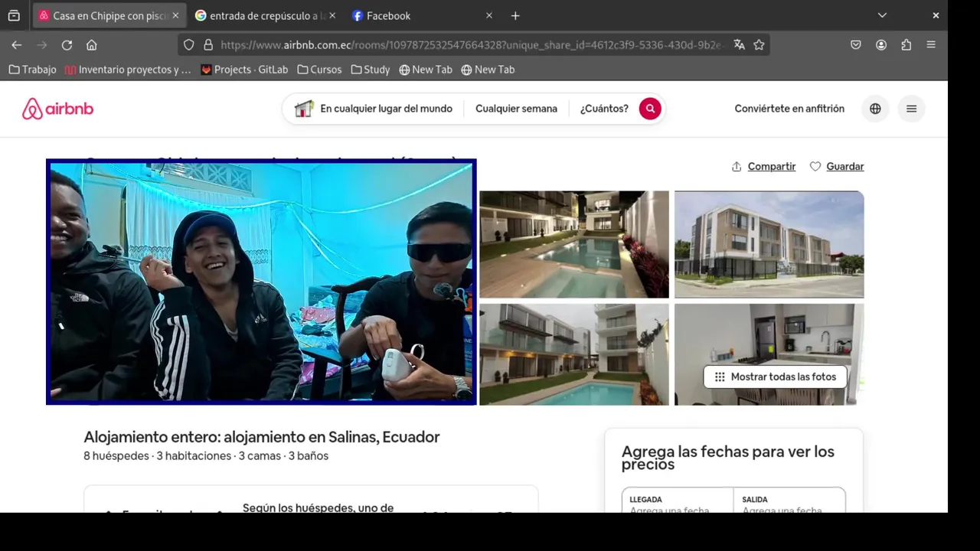Open the Trabajo bookmarks folder
The image size is (980, 551).
(32, 70)
